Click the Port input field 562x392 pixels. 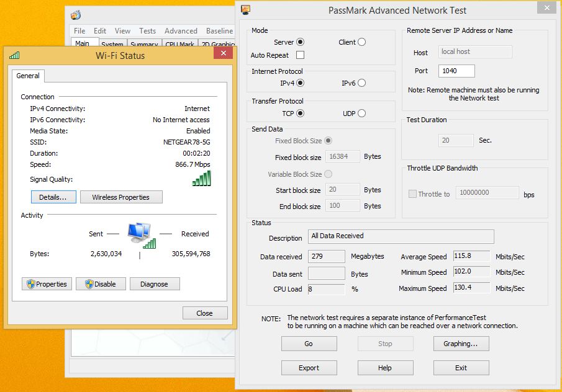(x=456, y=71)
